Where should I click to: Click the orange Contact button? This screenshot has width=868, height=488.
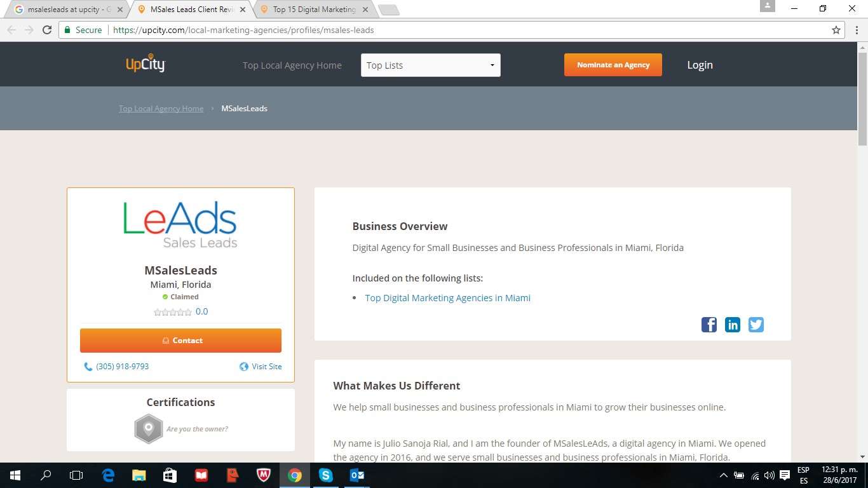click(180, 341)
